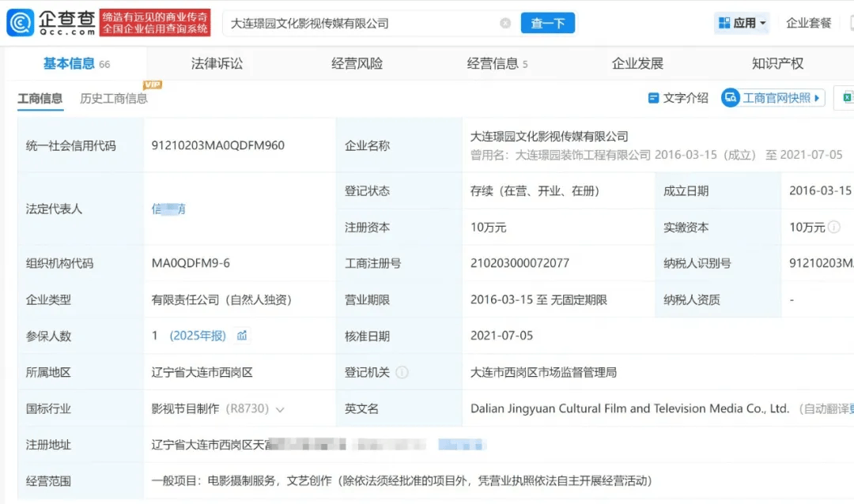Click 有限责任公司（自然人独资）text
Screen dimensions: 854x504
(221, 300)
